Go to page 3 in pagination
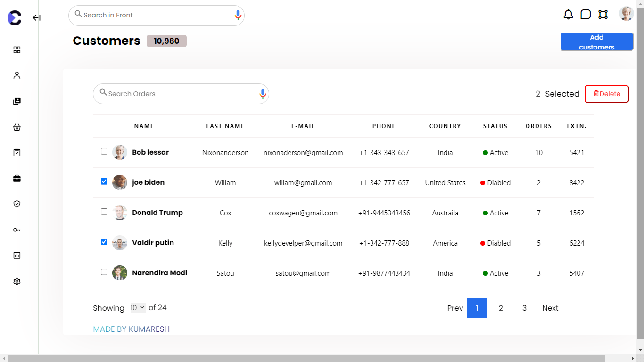Screen dimensions: 644x362 (524, 308)
